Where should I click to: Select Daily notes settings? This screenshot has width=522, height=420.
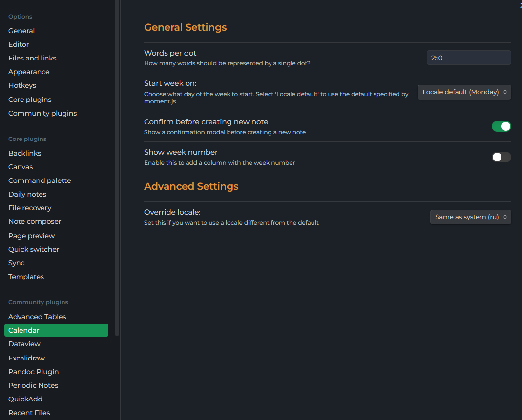pyautogui.click(x=27, y=194)
